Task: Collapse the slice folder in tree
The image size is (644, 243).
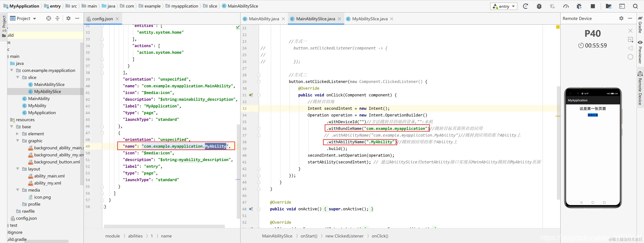Action: point(18,77)
